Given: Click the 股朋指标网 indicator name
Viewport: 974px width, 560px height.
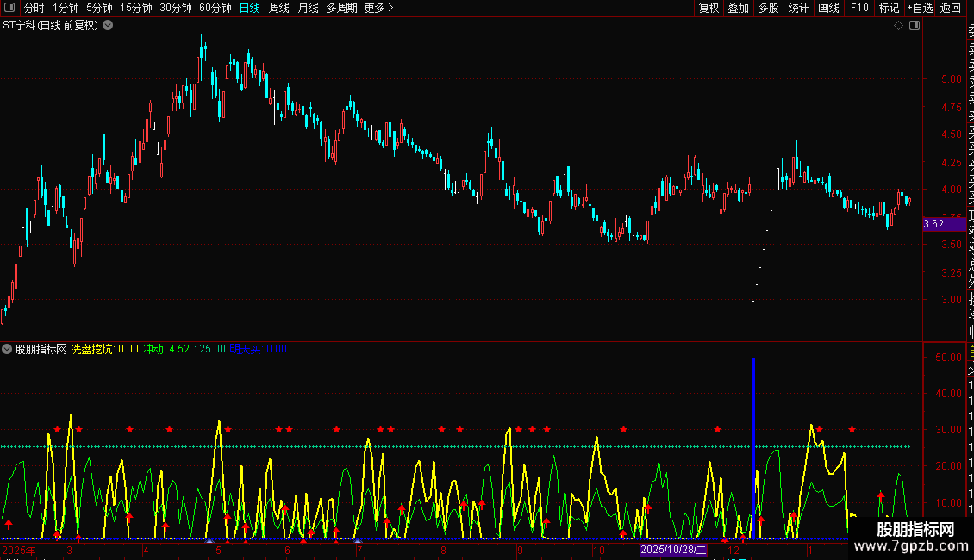Looking at the screenshot, I should coord(41,349).
